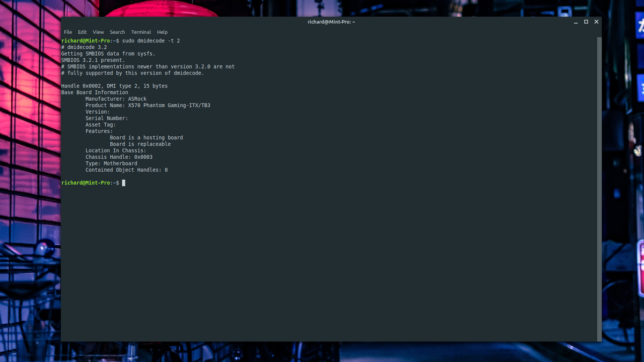Image resolution: width=644 pixels, height=362 pixels.
Task: Click the Base Board Information heading
Action: (x=94, y=92)
